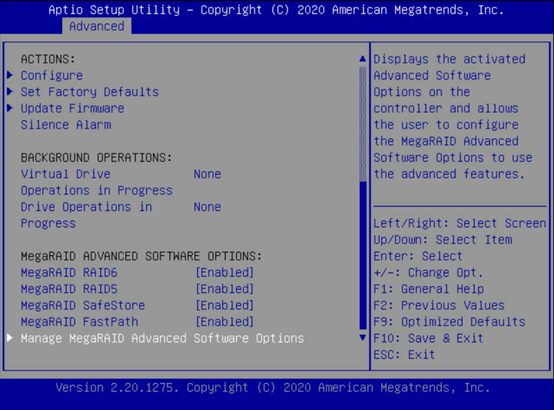This screenshot has width=554, height=410.
Task: Toggle the MegaRAID RAID6 Enabled value
Action: 225,273
